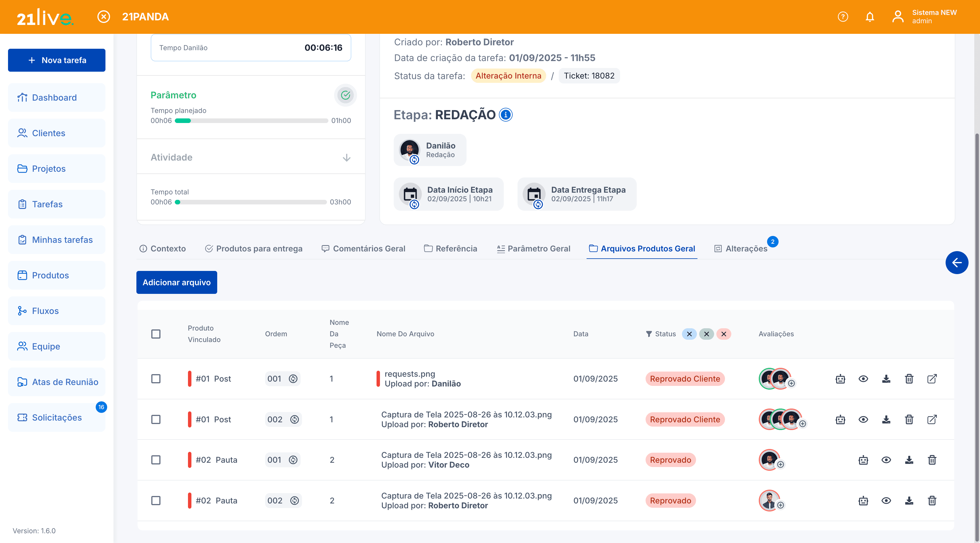Screen dimensions: 980x543
Task: Click robot icon for requests.png row
Action: click(x=840, y=379)
